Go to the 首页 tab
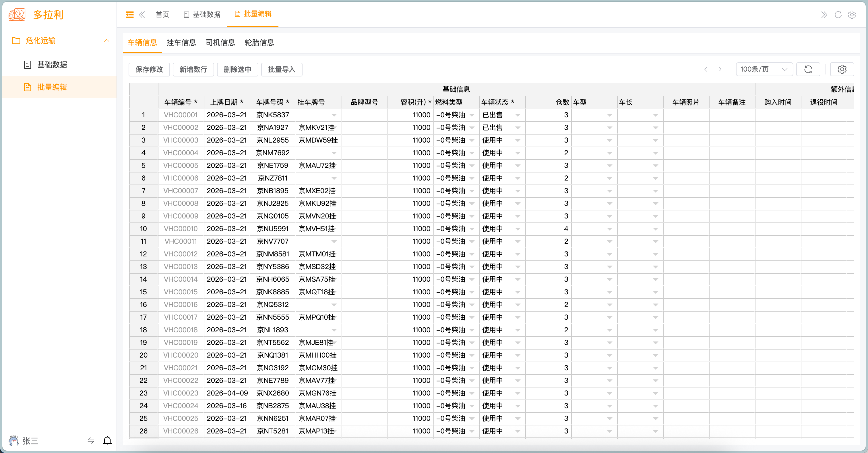The width and height of the screenshot is (868, 453). [162, 14]
